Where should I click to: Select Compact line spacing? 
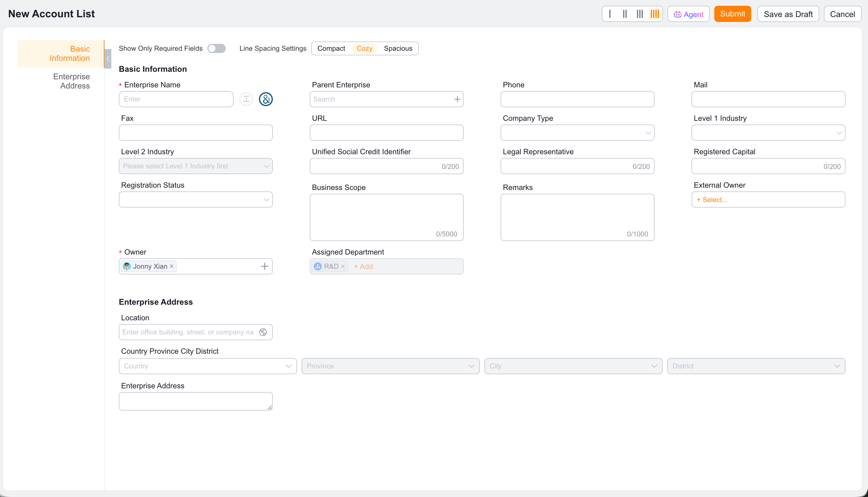331,48
